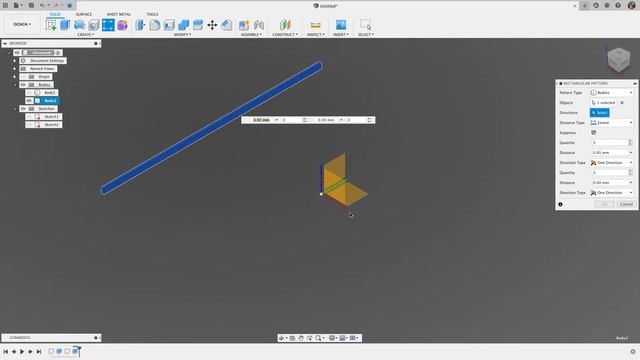
Task: Toggle visibility eye of Bodies folder
Action: click(23, 84)
